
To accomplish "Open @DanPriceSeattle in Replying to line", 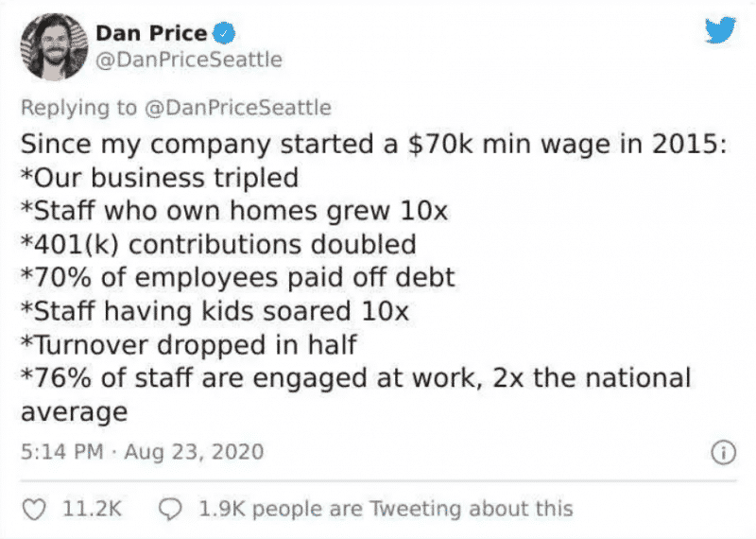I will click(x=238, y=108).
